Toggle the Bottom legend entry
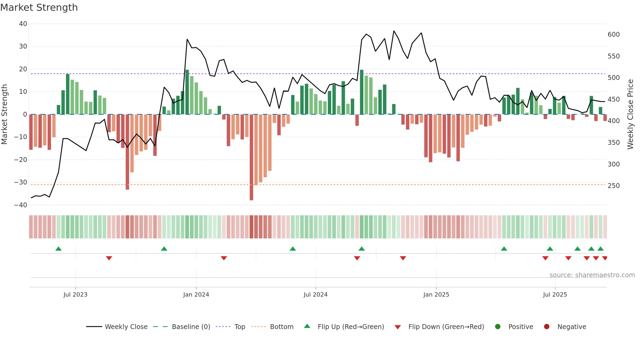The height and width of the screenshot is (362, 644). click(272, 327)
